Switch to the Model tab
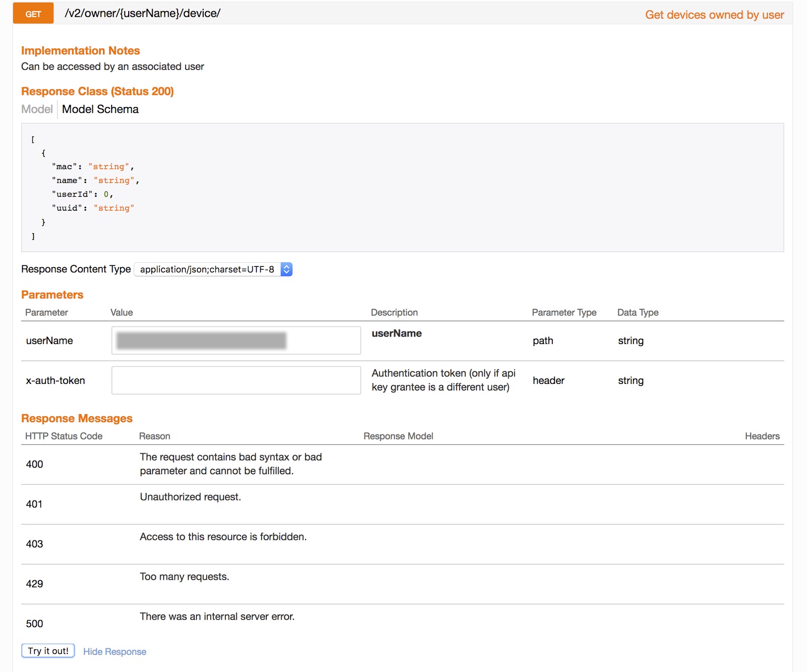807x672 pixels. (37, 109)
